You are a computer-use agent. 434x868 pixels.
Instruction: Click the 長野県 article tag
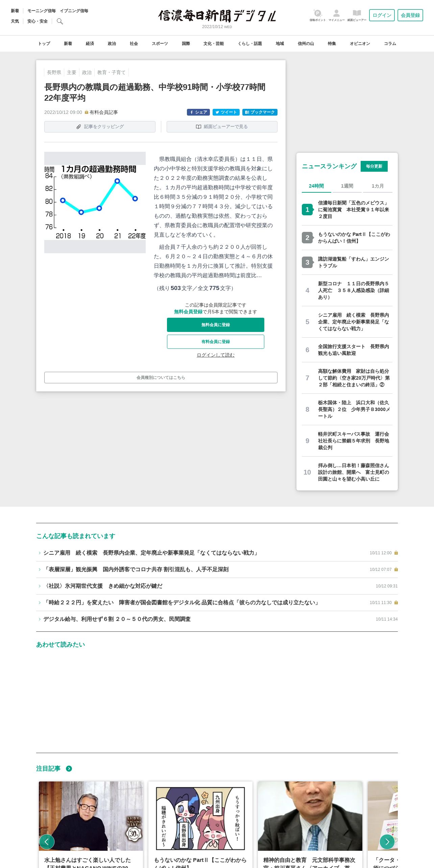click(x=54, y=72)
